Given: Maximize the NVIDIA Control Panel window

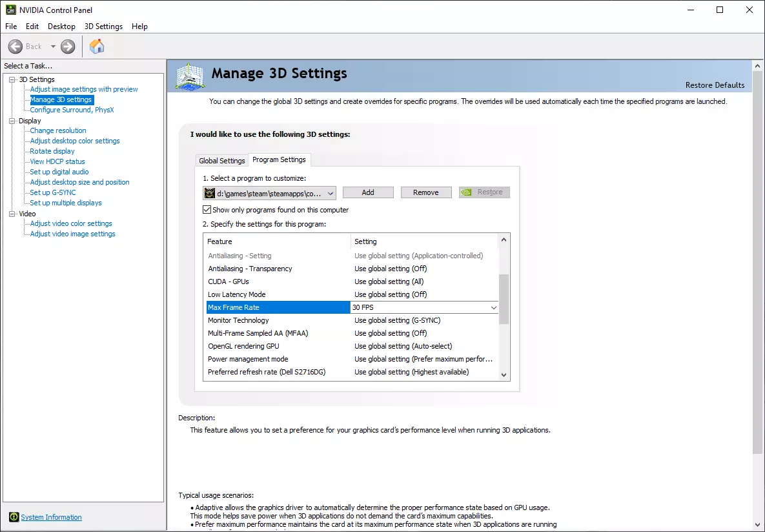Looking at the screenshot, I should coord(720,10).
